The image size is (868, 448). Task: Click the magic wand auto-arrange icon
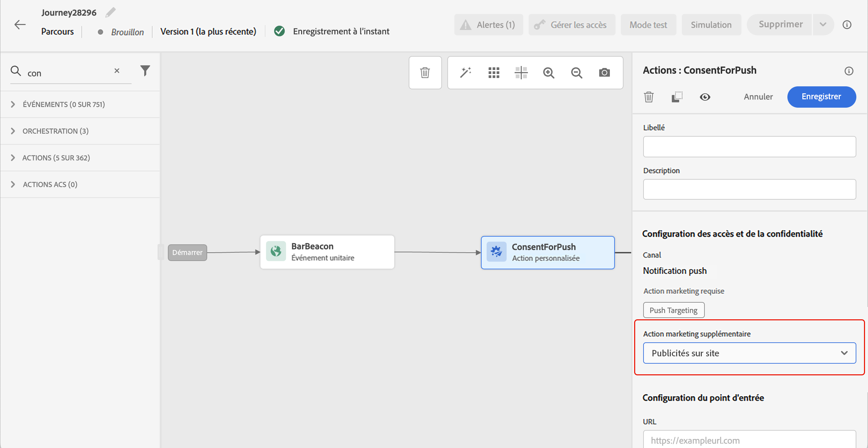[466, 72]
